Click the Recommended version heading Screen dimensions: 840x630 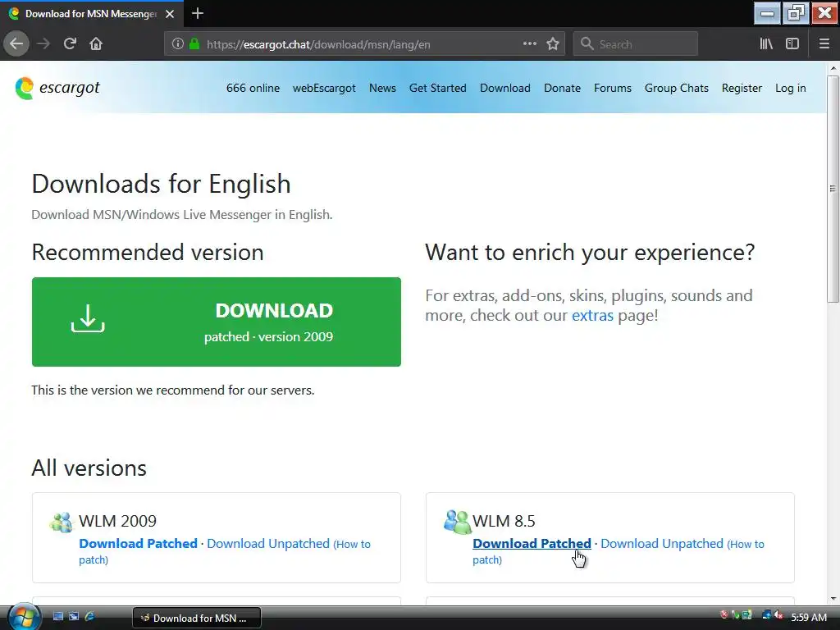(148, 253)
